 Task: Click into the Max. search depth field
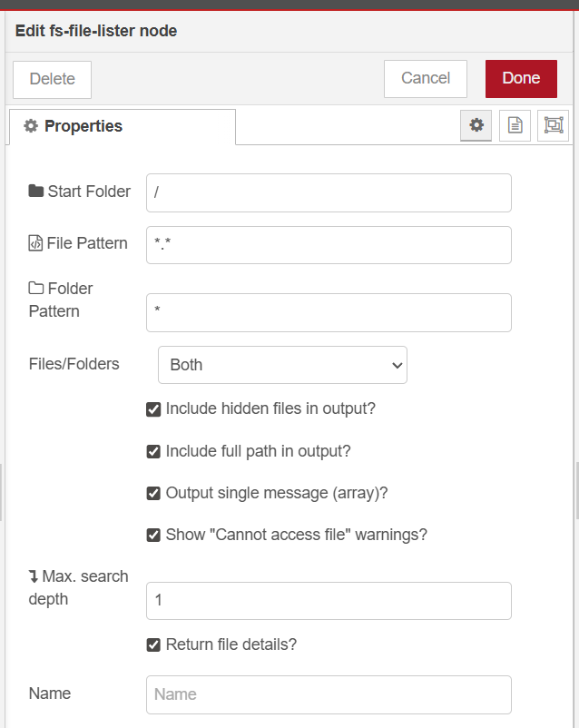329,601
